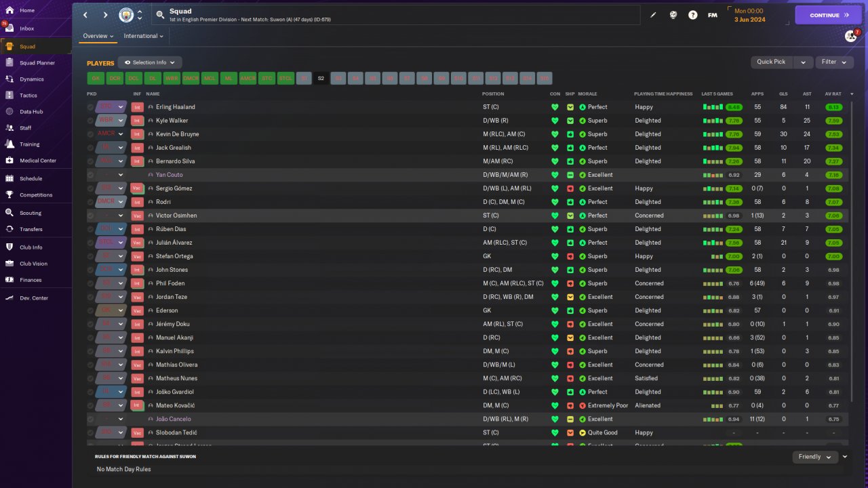Select the AMCR position slot

(248, 78)
